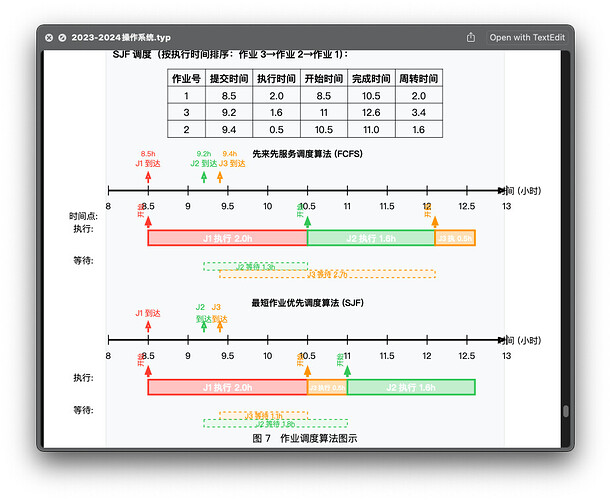Image resolution: width=610 pixels, height=500 pixels.
Task: Click the 最短作业优先调度算法 (SJF) chart title
Action: pyautogui.click(x=307, y=301)
